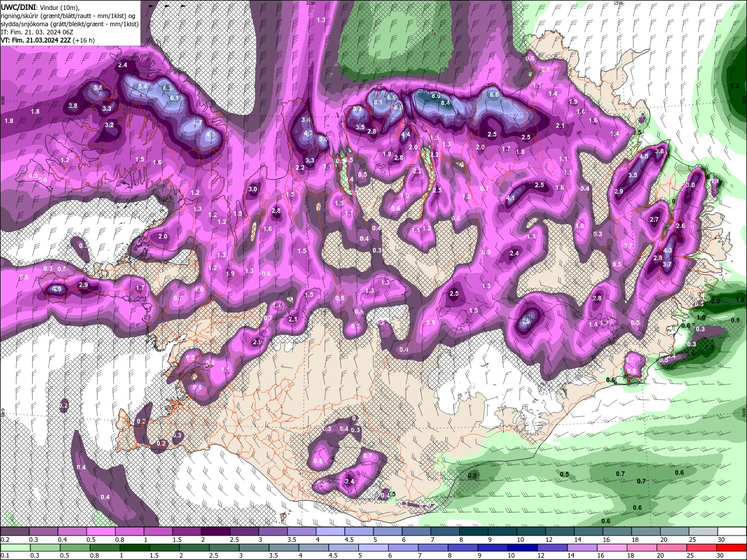Viewport: 747px width, 560px height.
Task: Click the 0.2 label in top legend row
Action: 5,540
